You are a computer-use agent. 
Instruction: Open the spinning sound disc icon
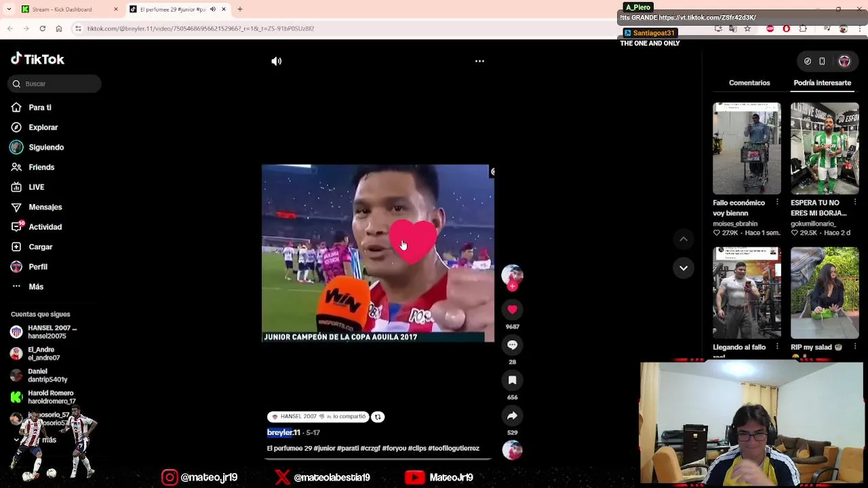pyautogui.click(x=512, y=450)
